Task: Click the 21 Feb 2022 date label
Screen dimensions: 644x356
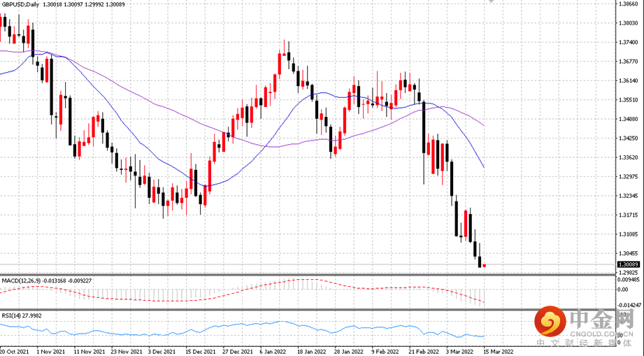Action: click(x=424, y=352)
